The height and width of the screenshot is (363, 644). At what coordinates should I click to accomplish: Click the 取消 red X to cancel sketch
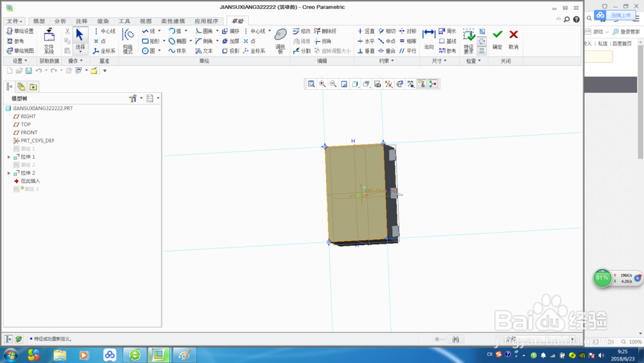click(513, 40)
